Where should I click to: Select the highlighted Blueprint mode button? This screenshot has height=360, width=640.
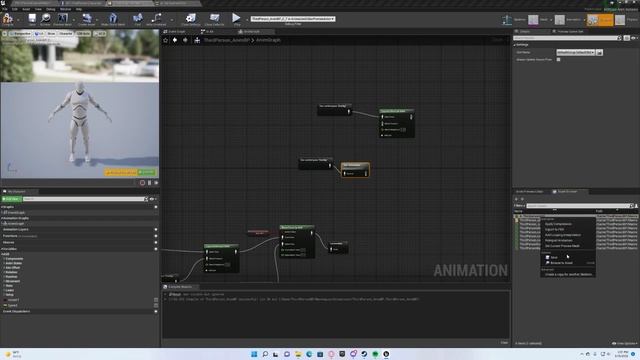click(600, 19)
